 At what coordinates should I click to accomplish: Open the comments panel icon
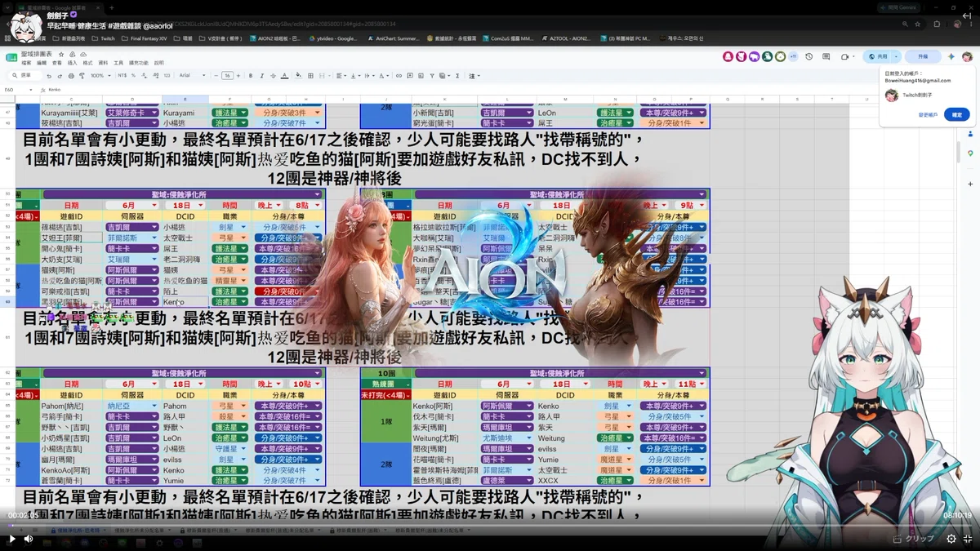click(x=826, y=56)
